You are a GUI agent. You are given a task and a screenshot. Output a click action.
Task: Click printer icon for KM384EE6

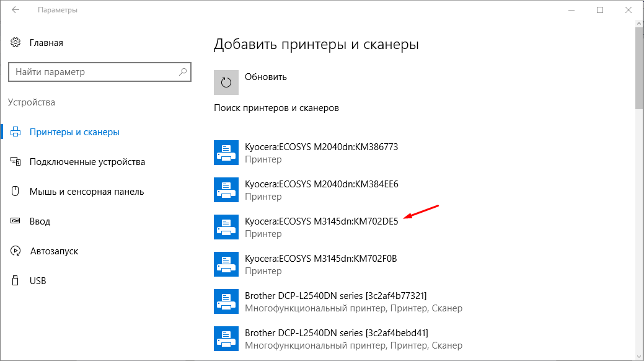(x=226, y=190)
